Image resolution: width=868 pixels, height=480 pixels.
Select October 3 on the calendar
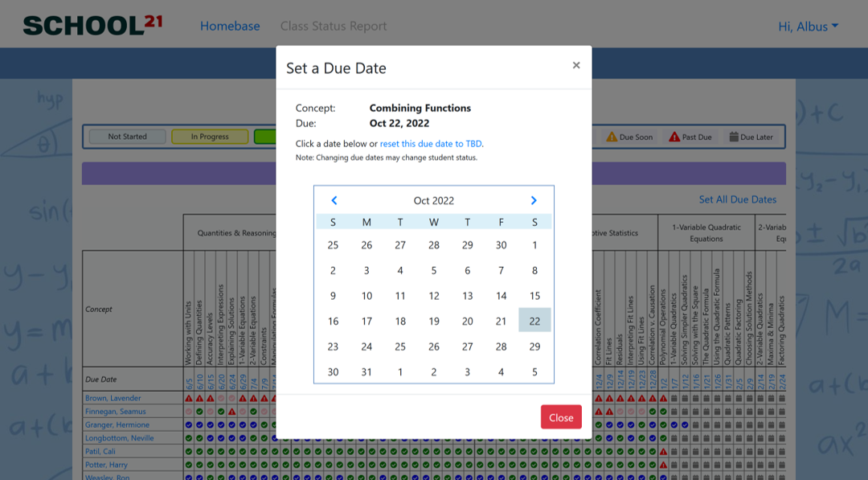coord(366,270)
